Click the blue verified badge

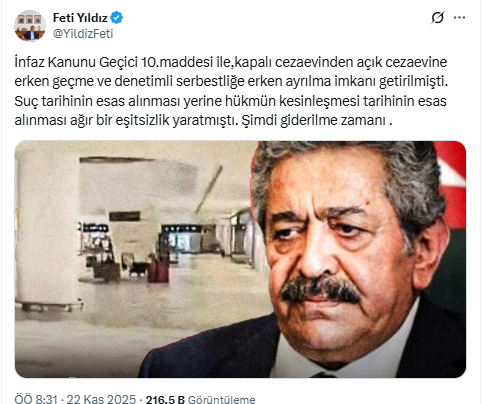(117, 17)
